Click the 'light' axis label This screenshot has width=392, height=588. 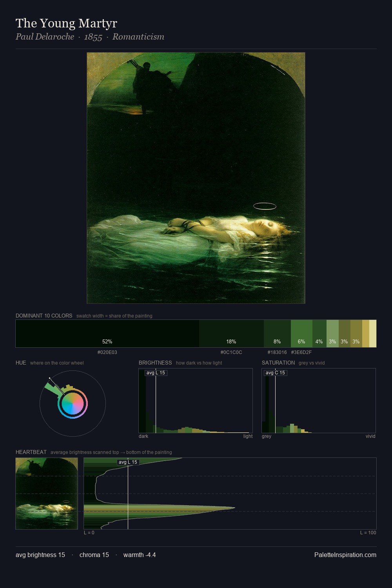pyautogui.click(x=248, y=436)
